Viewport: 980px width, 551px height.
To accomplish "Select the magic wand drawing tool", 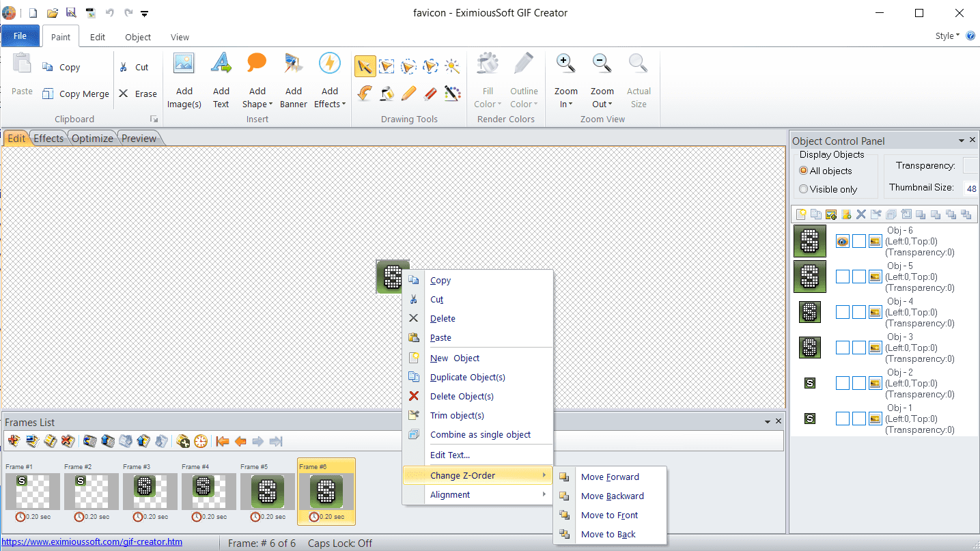I will (452, 66).
